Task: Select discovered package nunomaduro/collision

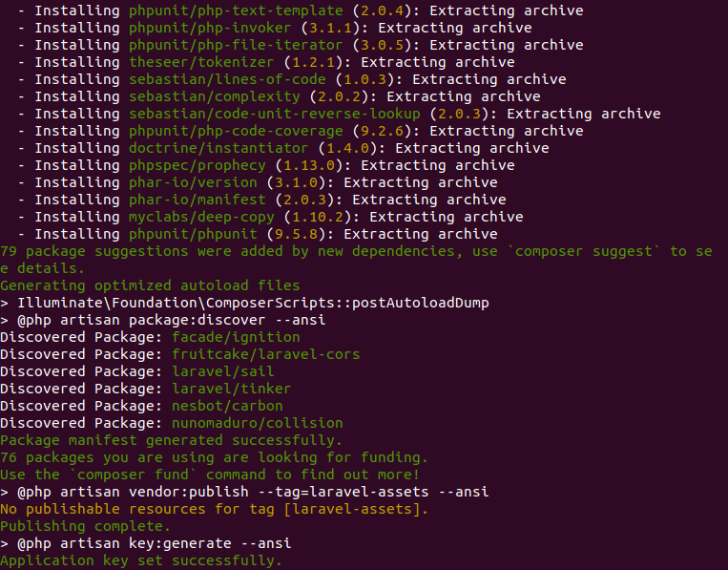Action: tap(258, 423)
